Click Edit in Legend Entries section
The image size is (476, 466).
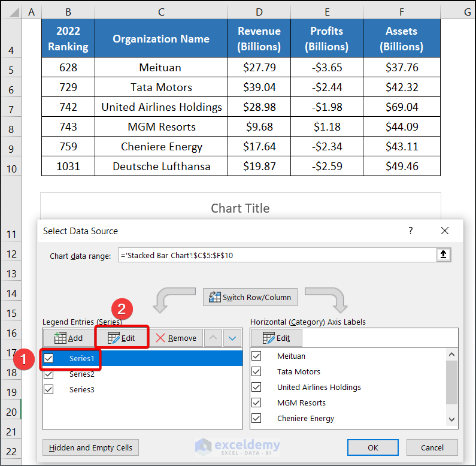(x=122, y=338)
